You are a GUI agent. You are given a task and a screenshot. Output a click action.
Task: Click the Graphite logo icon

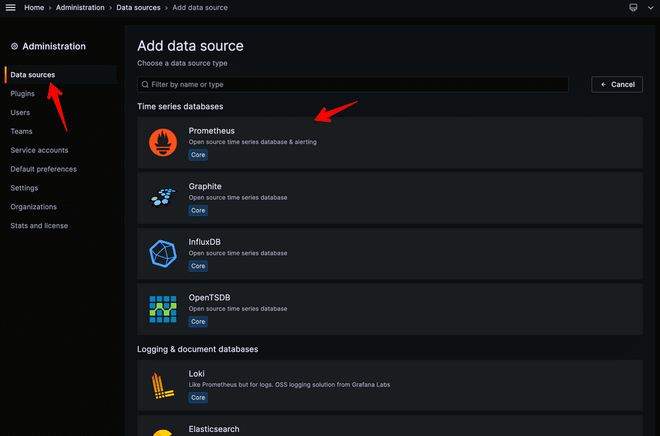(162, 198)
